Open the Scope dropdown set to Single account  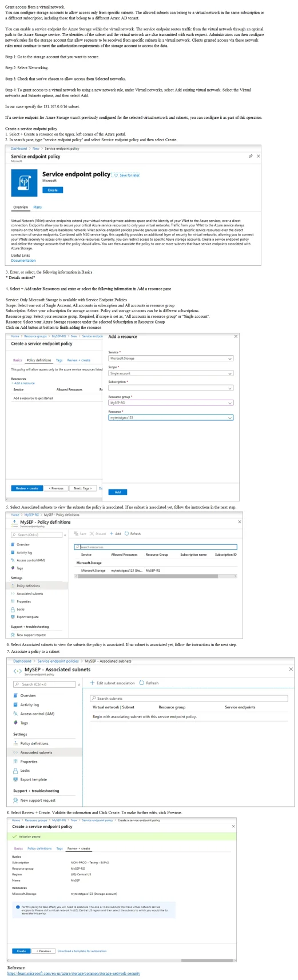click(x=170, y=373)
